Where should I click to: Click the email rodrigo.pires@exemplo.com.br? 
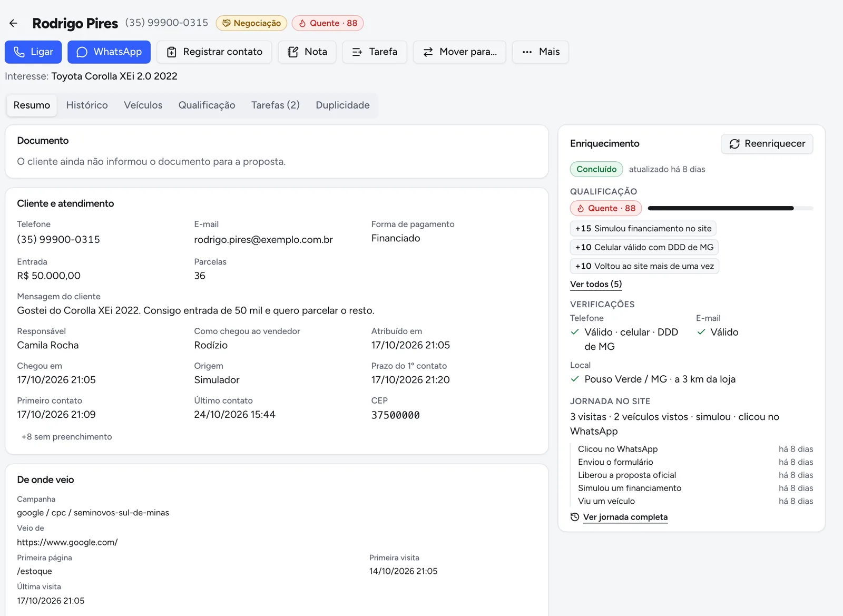[263, 240]
